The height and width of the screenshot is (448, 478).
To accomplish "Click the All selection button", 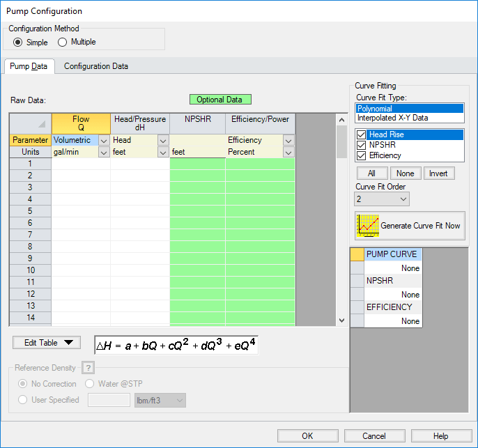I will 372,173.
